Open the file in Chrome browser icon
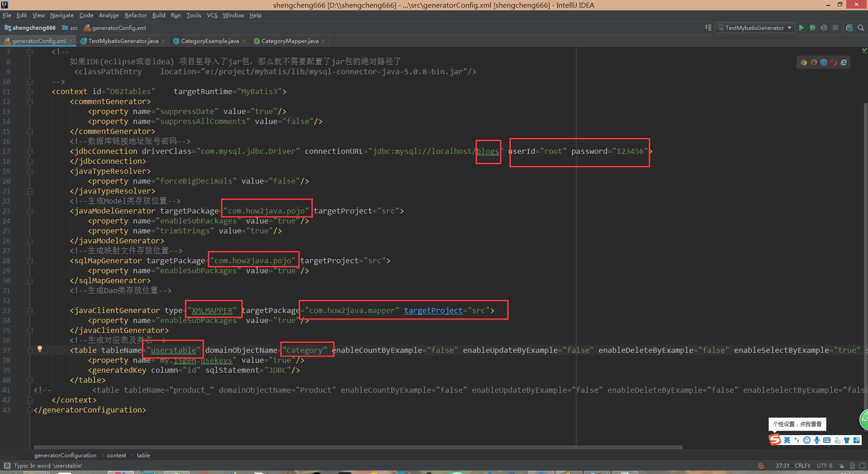 (804, 62)
